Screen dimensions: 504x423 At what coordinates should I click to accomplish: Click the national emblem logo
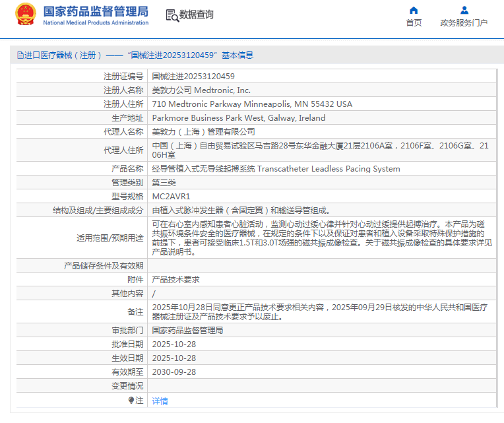click(x=26, y=15)
